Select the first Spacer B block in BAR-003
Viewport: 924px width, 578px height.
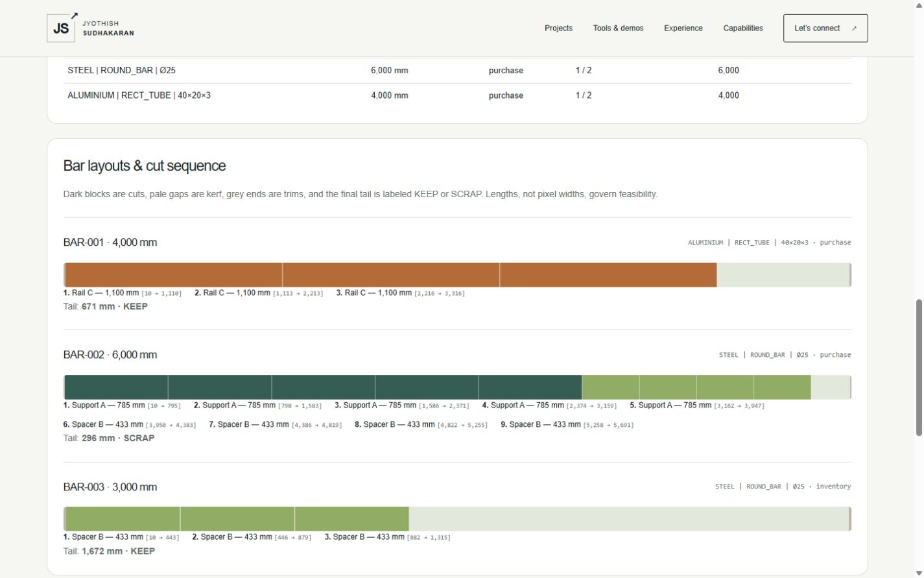tap(123, 519)
